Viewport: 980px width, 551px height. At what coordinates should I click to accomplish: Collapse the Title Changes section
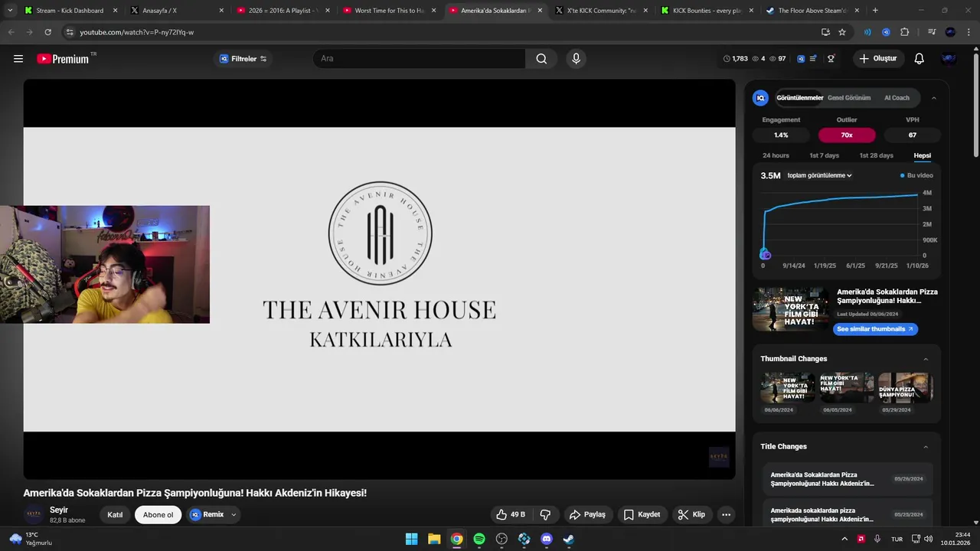tap(926, 447)
